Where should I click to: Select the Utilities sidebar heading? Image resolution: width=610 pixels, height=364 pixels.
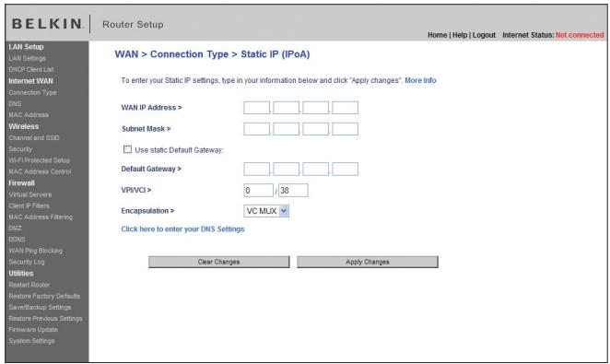(x=21, y=274)
